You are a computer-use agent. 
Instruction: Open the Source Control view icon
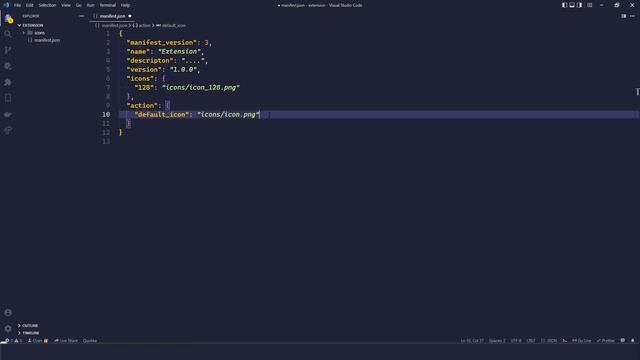[8, 50]
